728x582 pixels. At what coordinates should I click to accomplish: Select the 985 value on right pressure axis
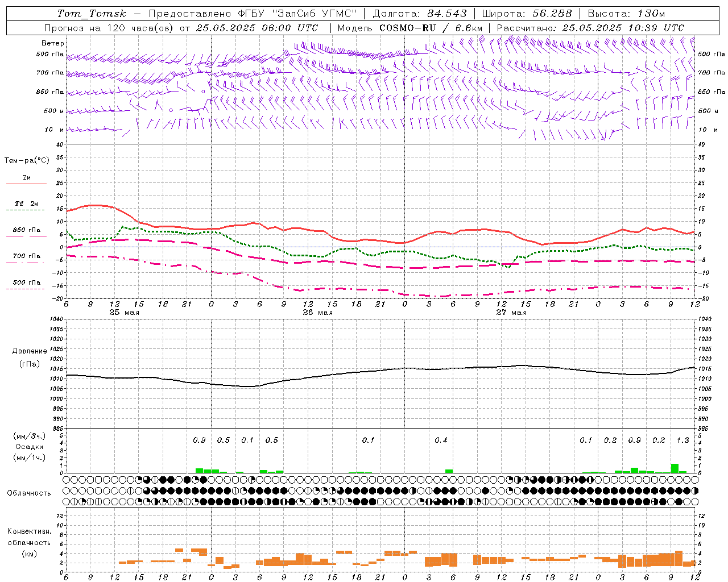[704, 429]
